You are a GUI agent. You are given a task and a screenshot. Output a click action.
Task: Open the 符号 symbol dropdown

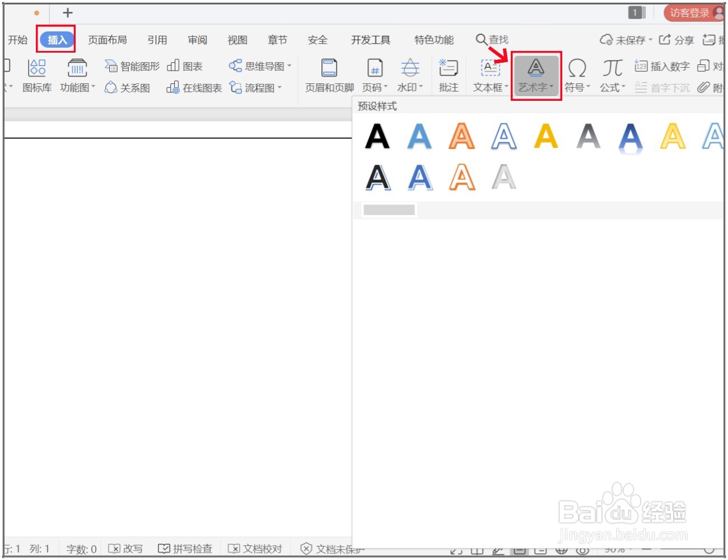pyautogui.click(x=577, y=76)
